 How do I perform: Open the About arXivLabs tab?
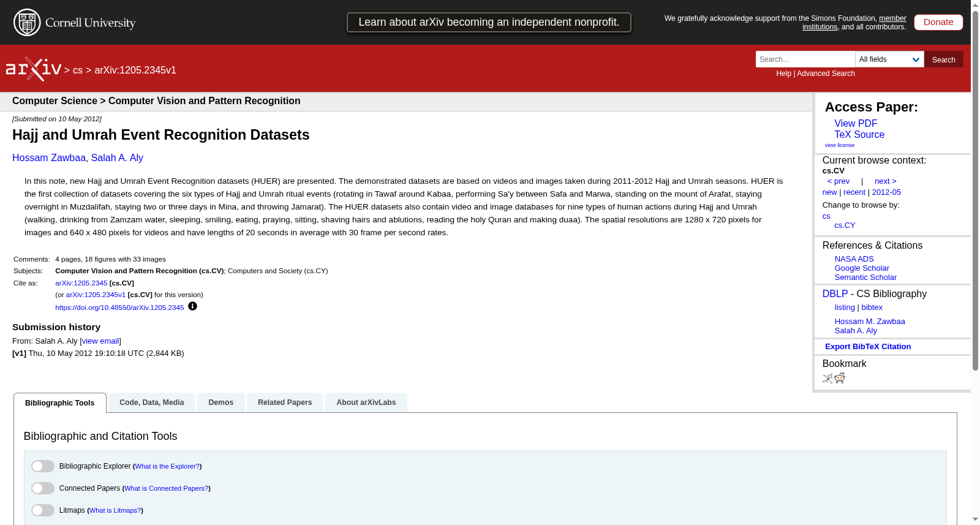click(366, 402)
